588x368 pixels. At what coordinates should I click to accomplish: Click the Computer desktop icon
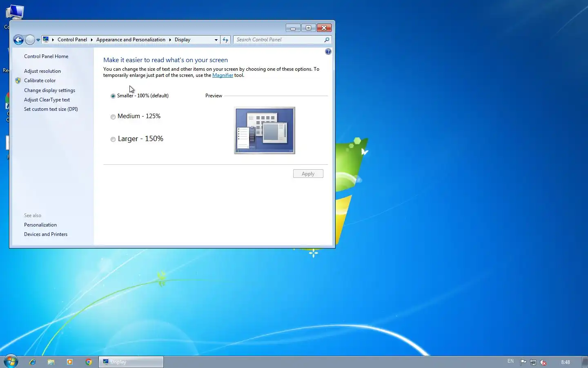15,13
